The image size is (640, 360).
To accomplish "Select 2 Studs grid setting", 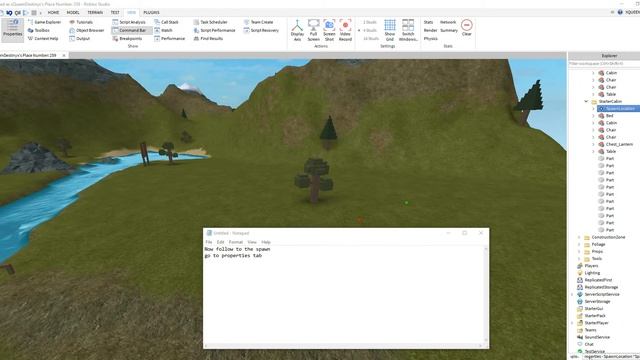I will point(369,22).
